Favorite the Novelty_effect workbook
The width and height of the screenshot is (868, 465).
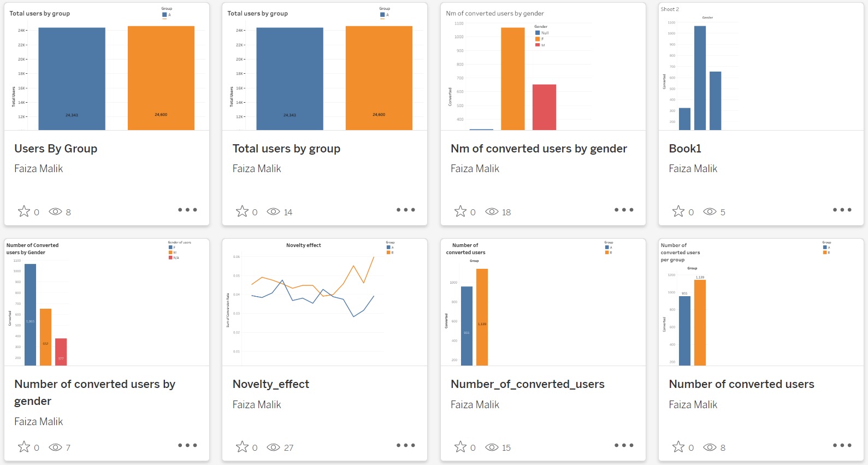(242, 447)
